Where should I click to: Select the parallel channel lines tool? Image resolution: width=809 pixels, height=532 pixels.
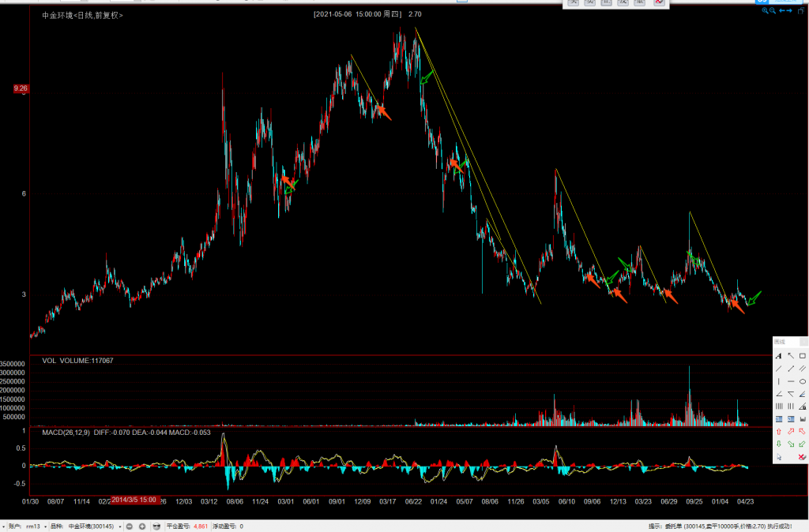[803, 369]
